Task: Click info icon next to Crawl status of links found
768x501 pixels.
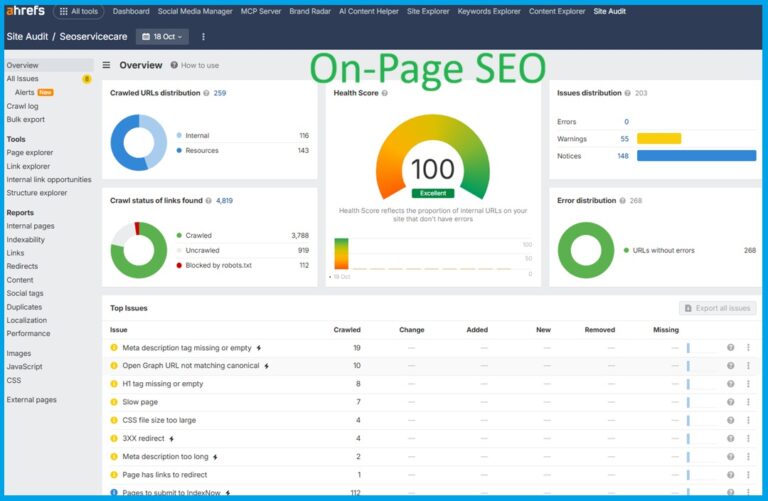Action: click(209, 201)
